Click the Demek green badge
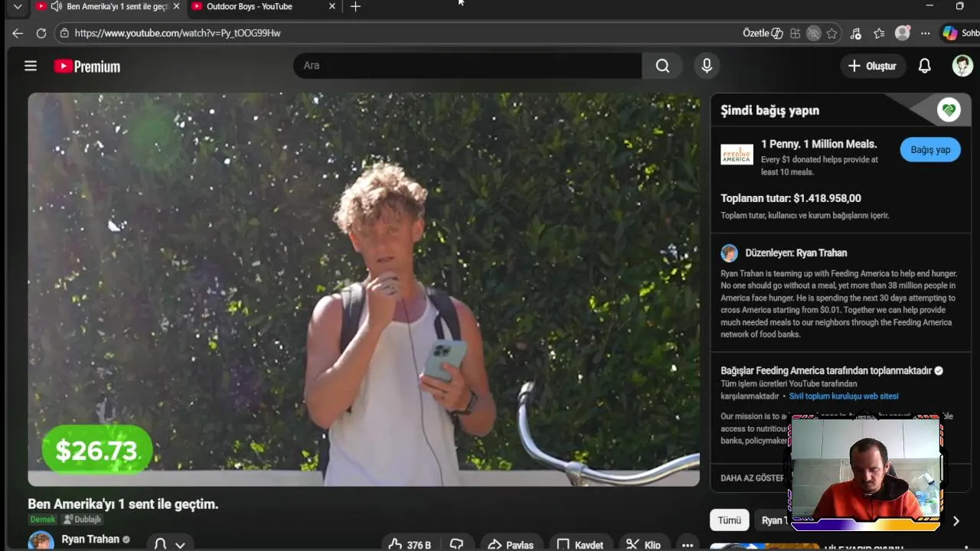980x551 pixels. click(x=42, y=520)
